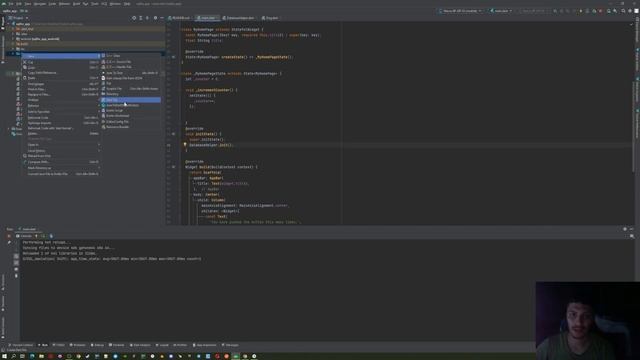Image resolution: width=640 pixels, height=360 pixels.
Task: Open Task View on taskbar
Action: pos(22,356)
